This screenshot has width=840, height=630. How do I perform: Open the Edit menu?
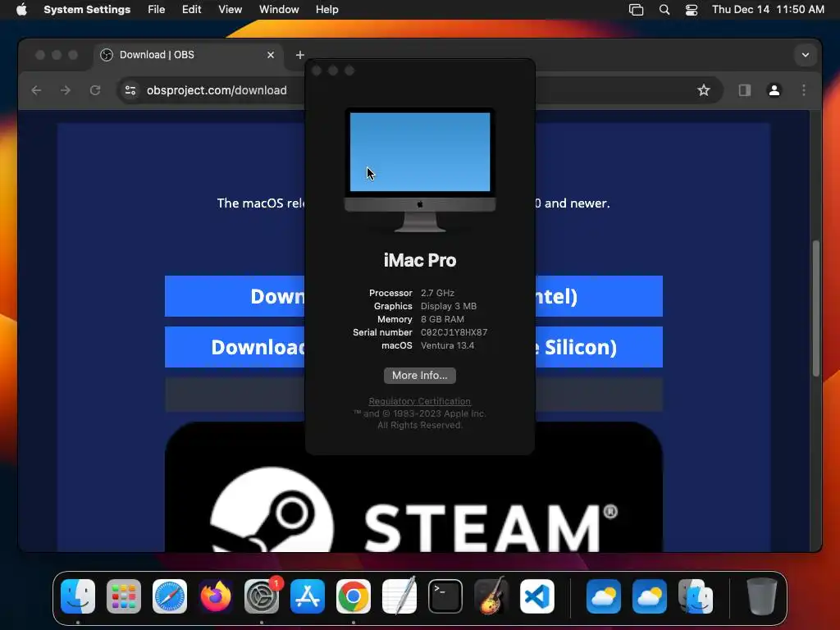[191, 10]
